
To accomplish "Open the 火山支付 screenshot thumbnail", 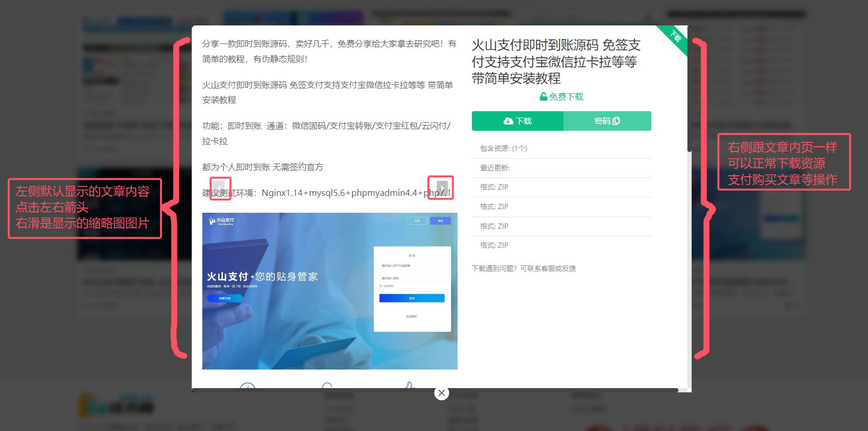I will pos(330,291).
